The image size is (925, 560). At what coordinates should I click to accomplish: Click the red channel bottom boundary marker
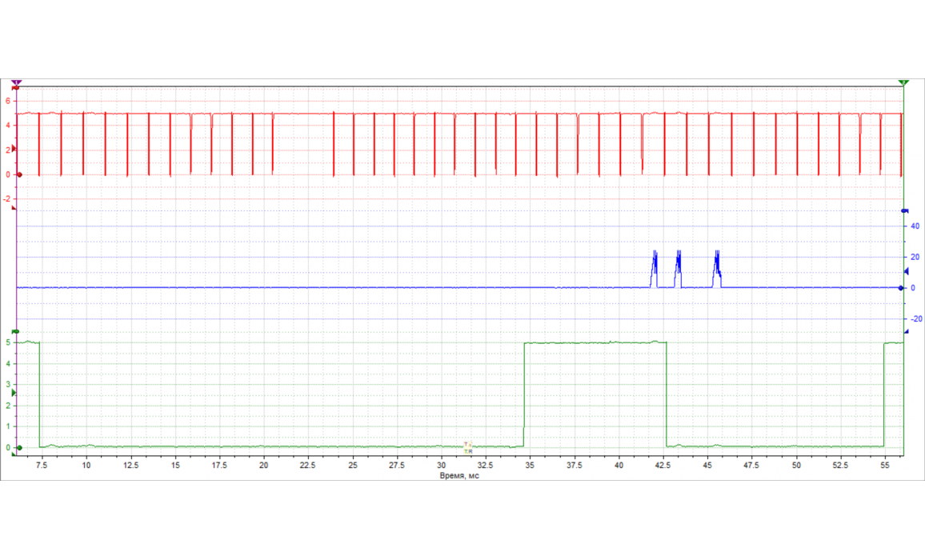click(14, 208)
